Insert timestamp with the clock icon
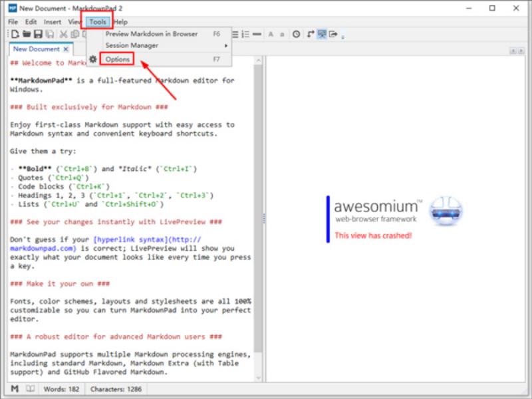This screenshot has width=532, height=399. [296, 34]
